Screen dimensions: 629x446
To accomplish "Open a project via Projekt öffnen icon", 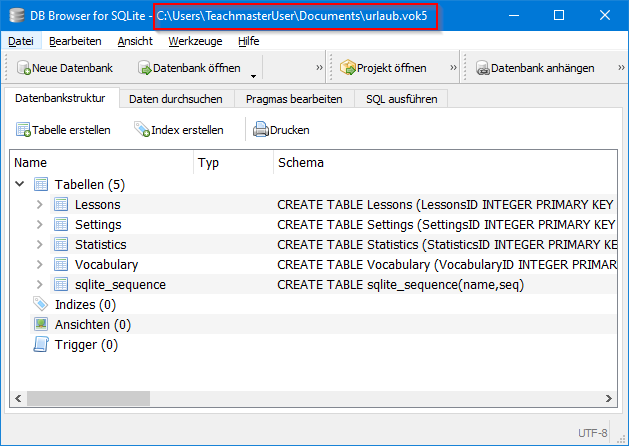I will (348, 68).
